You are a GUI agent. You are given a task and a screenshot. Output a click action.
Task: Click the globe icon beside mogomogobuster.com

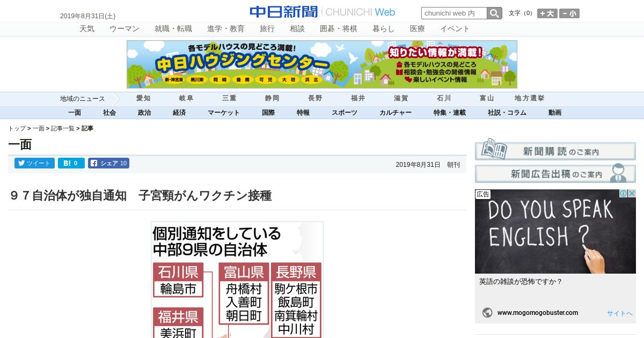point(487,313)
